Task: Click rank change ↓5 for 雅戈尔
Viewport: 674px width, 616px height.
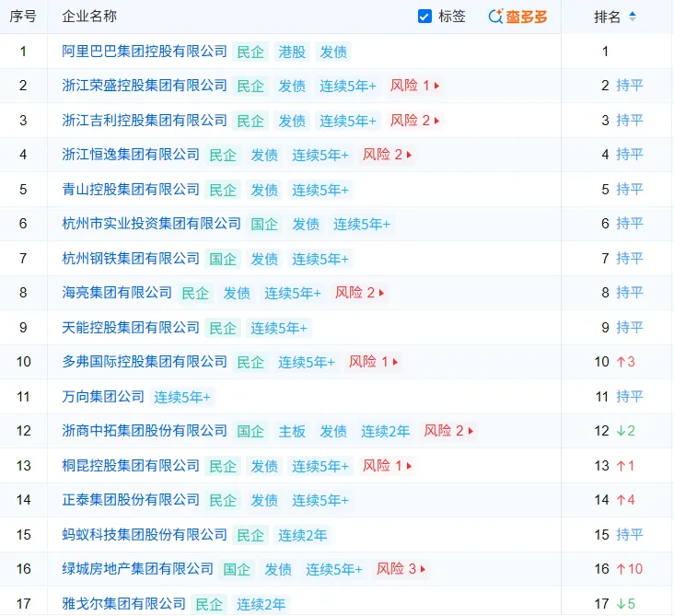Action: click(x=626, y=604)
